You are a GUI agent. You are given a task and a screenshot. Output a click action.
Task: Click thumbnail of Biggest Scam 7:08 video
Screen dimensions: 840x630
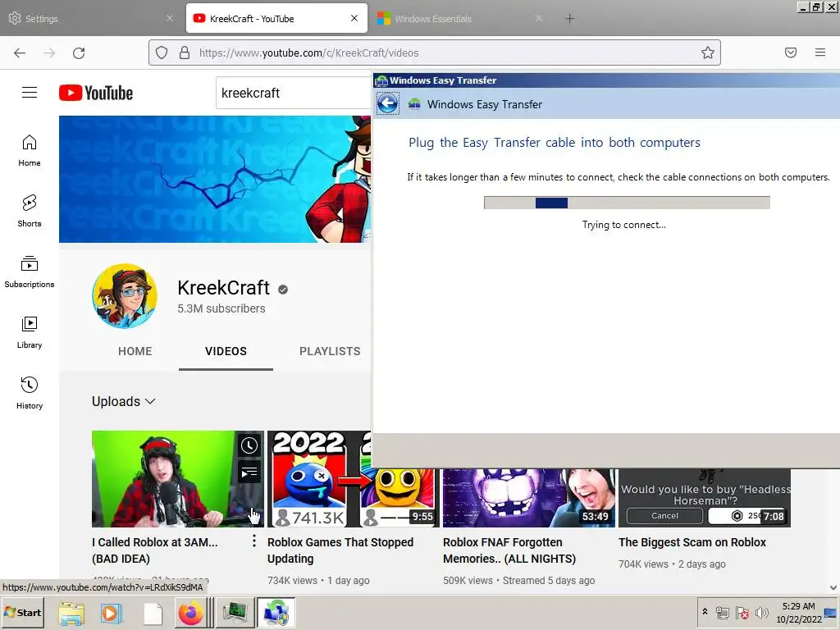click(705, 498)
